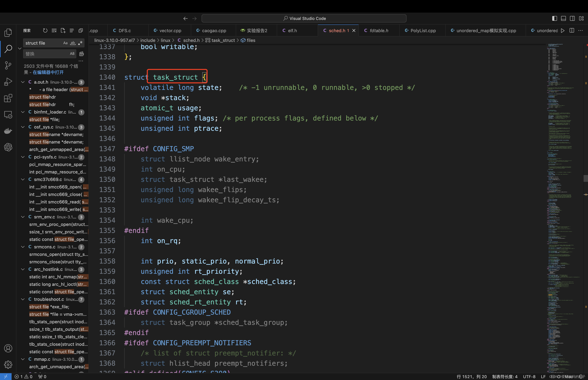This screenshot has width=588, height=380.
Task: Open the Accounts menu
Action: pyautogui.click(x=8, y=348)
